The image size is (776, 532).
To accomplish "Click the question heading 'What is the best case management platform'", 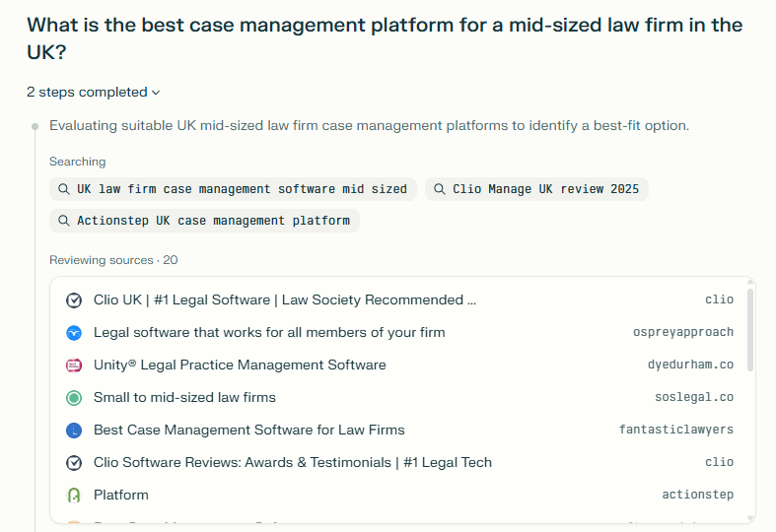I will [385, 38].
